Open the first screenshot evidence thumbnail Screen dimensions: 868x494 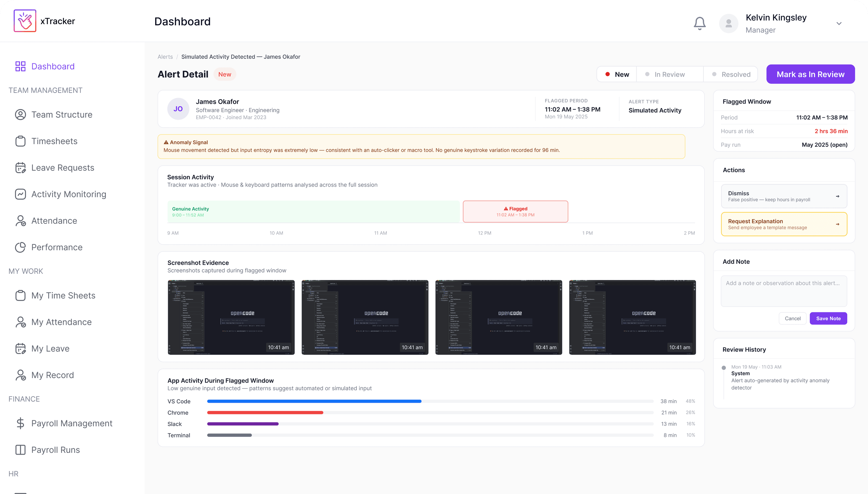click(x=231, y=317)
